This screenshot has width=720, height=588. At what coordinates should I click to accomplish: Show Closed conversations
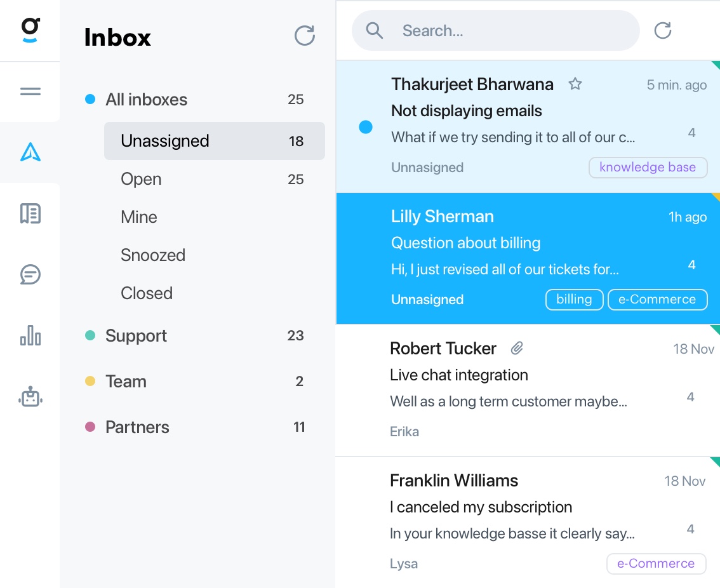click(147, 293)
